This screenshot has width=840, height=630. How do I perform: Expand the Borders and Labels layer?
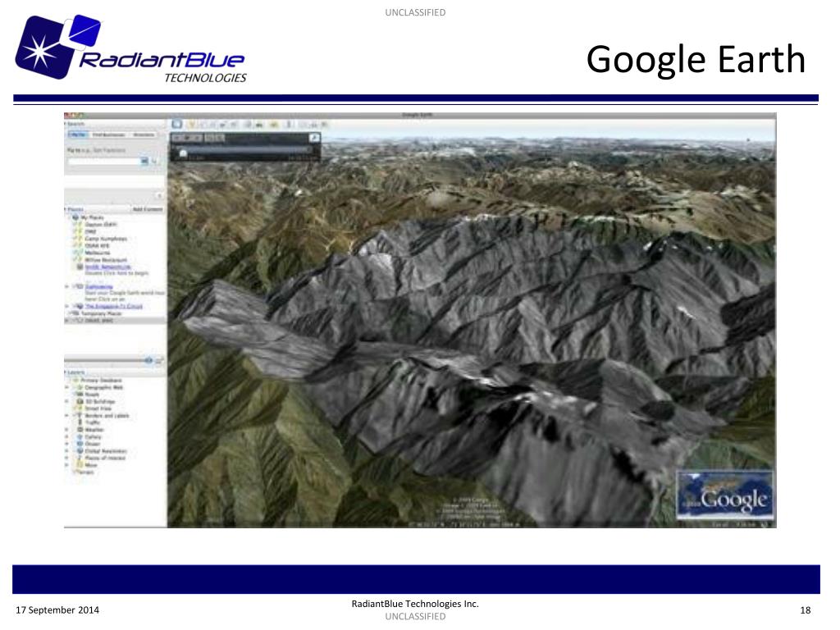[67, 415]
